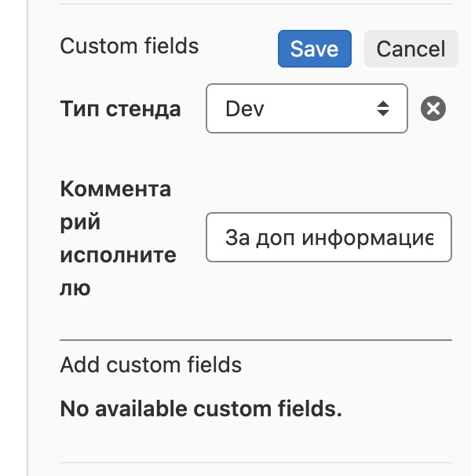Expand stand type options list showing Dev
This screenshot has height=476, width=471.
pyautogui.click(x=306, y=108)
